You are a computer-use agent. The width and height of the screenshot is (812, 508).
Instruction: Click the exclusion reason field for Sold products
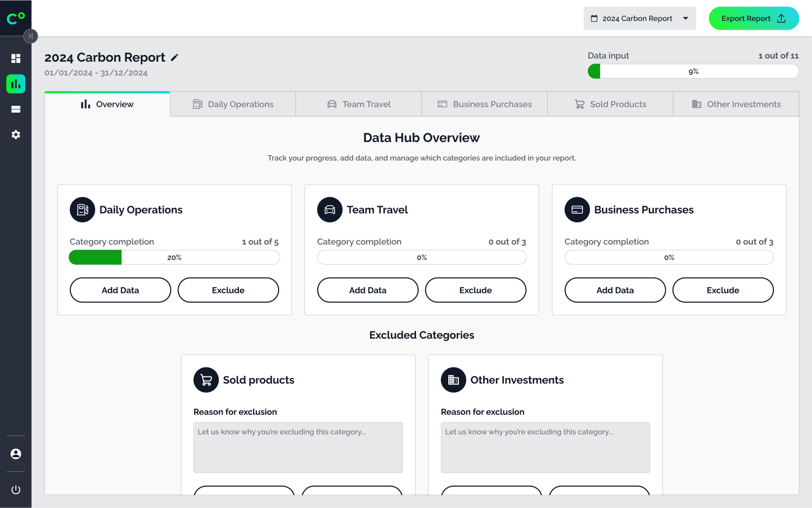298,447
